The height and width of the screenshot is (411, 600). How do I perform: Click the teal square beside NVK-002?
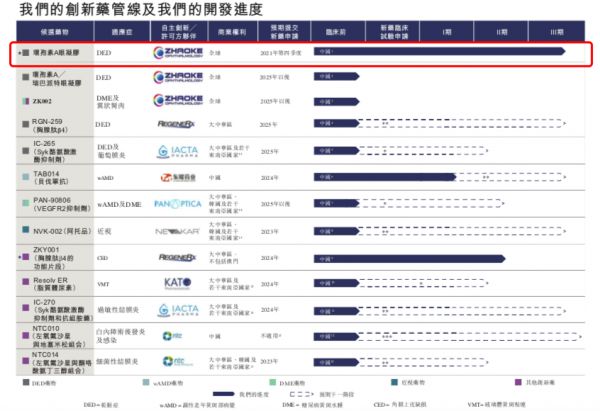coord(25,230)
